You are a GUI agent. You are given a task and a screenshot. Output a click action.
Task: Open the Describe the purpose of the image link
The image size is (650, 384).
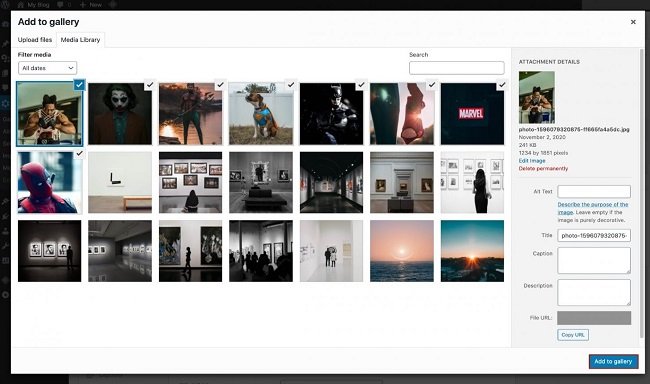(x=592, y=208)
